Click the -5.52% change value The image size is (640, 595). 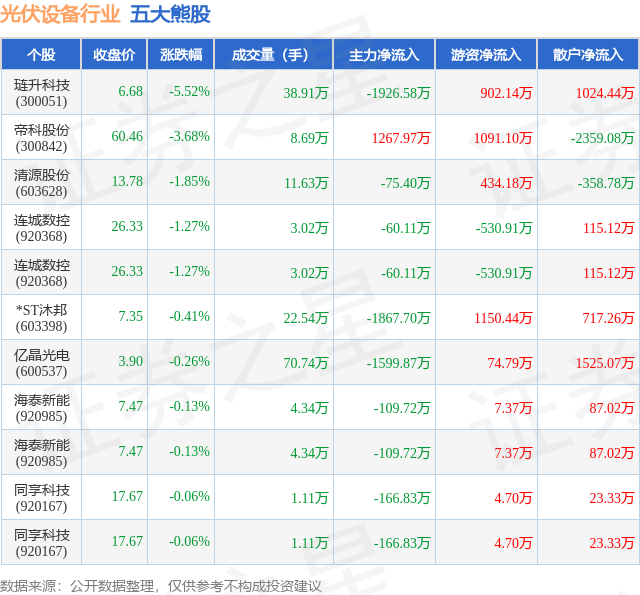tap(189, 91)
